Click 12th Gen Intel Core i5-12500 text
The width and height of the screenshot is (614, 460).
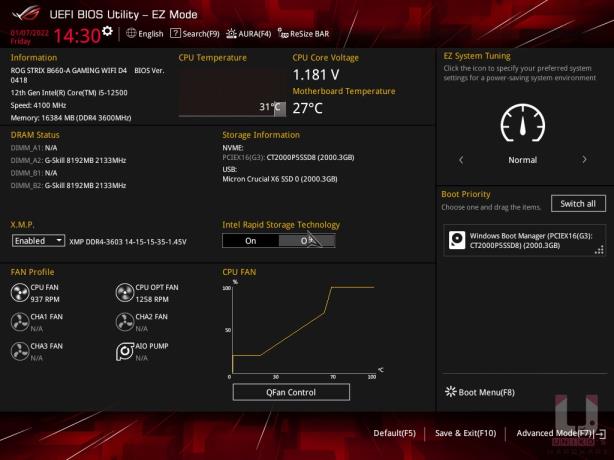coord(69,93)
